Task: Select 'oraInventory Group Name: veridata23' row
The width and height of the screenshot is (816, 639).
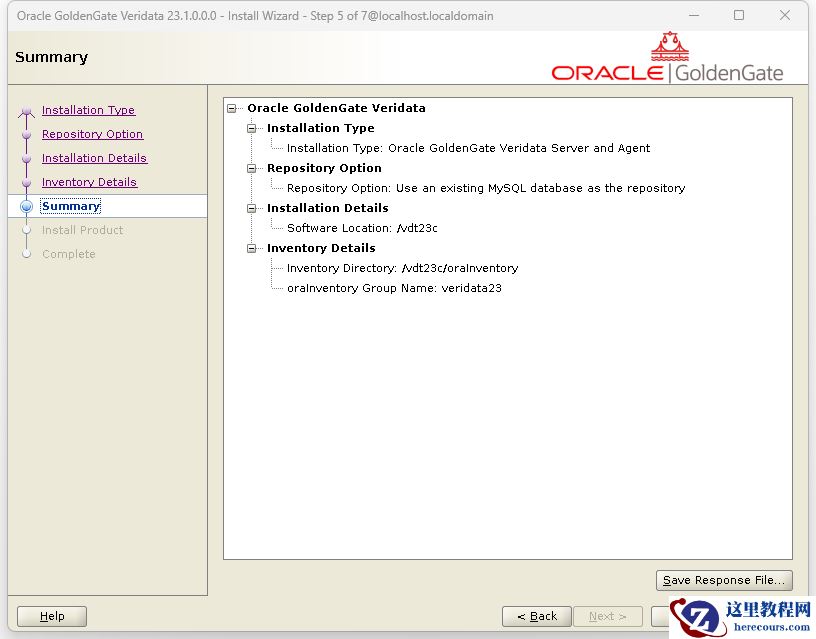Action: click(394, 288)
